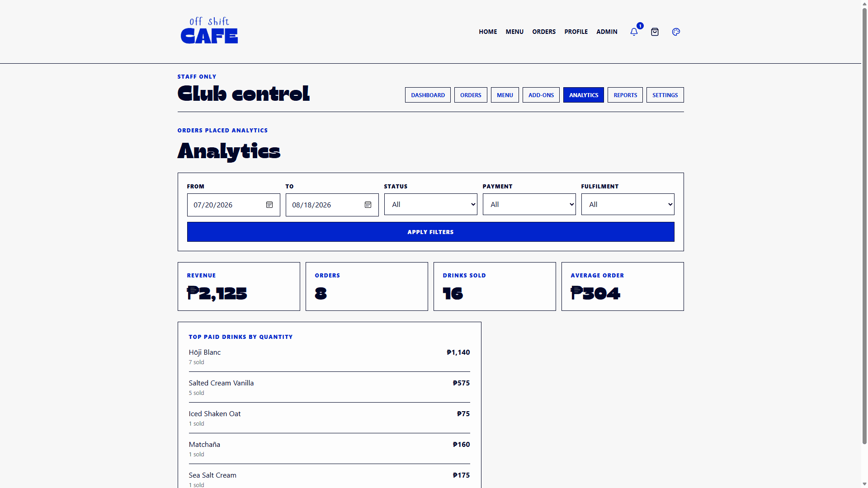Switch to the Reports admin tab
The width and height of the screenshot is (868, 488).
(625, 95)
